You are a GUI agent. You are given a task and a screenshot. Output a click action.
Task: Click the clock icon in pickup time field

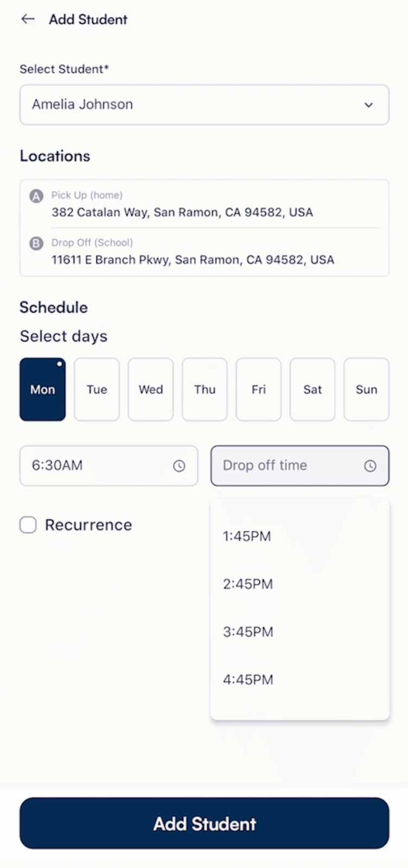coord(179,466)
